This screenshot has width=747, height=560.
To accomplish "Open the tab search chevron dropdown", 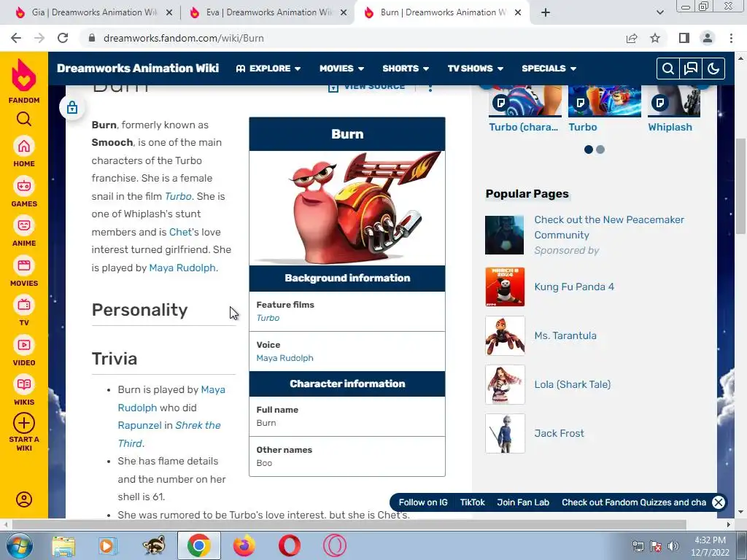I will (659, 12).
